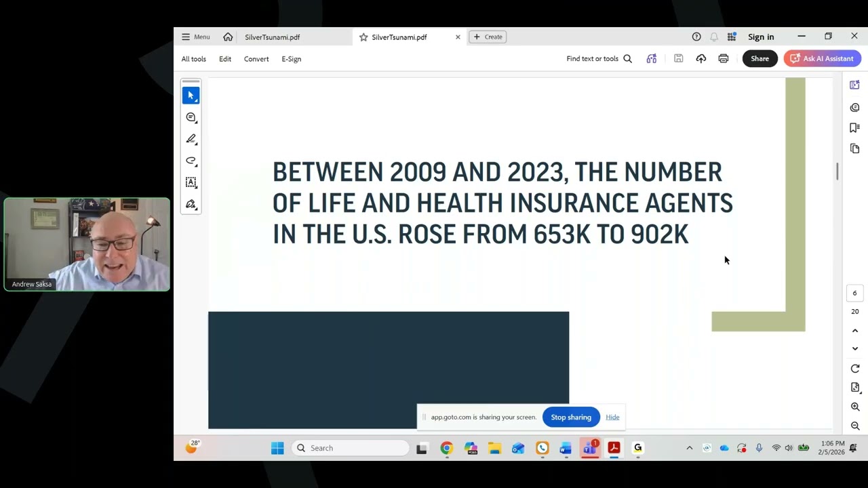Open the E-Sign tab
This screenshot has height=488, width=868.
pyautogui.click(x=292, y=59)
